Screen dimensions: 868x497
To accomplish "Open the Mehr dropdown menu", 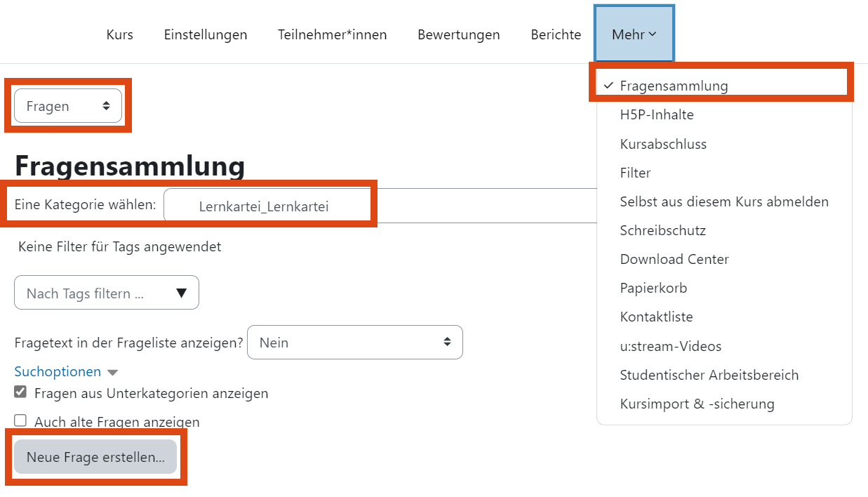I will click(634, 34).
